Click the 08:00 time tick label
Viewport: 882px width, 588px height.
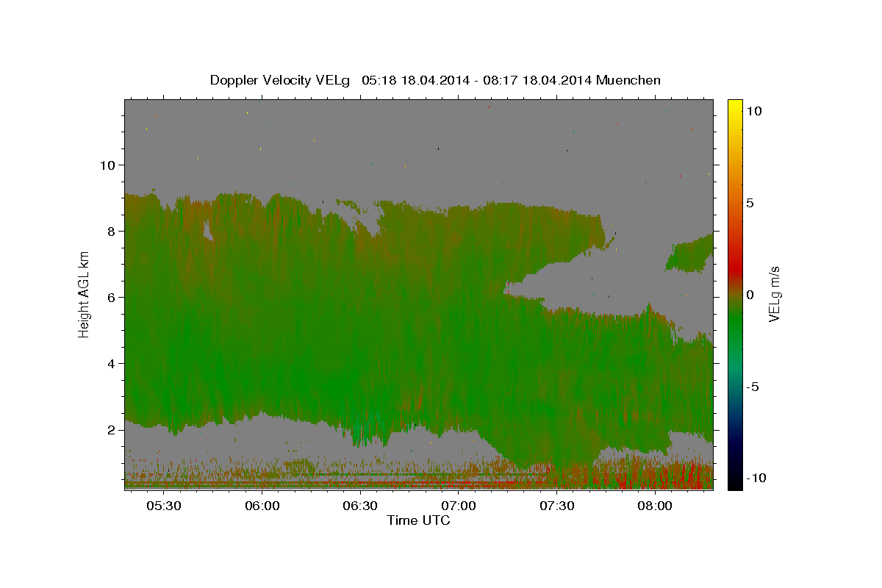655,506
